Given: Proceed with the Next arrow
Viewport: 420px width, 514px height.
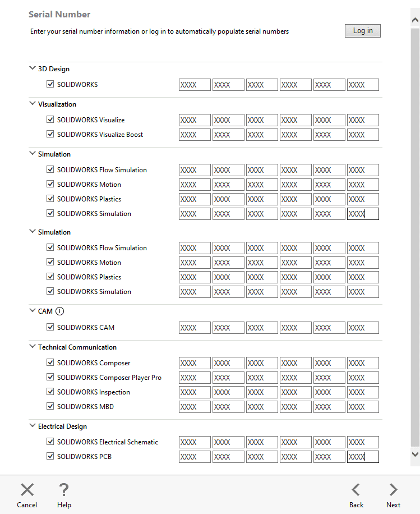Looking at the screenshot, I should point(393,490).
